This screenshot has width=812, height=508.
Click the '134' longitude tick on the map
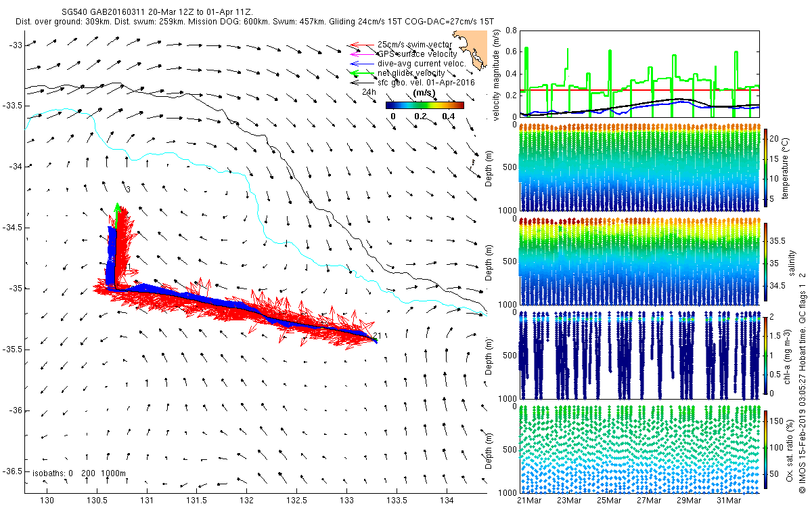[x=446, y=501]
